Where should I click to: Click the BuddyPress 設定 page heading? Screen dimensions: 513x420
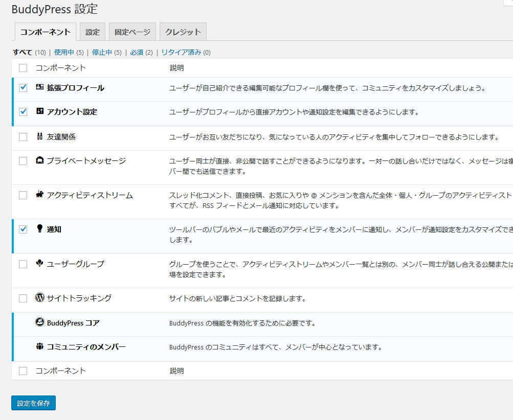[55, 9]
